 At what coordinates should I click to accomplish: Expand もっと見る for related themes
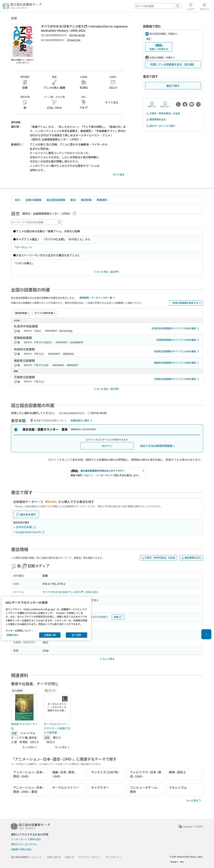pos(193,800)
